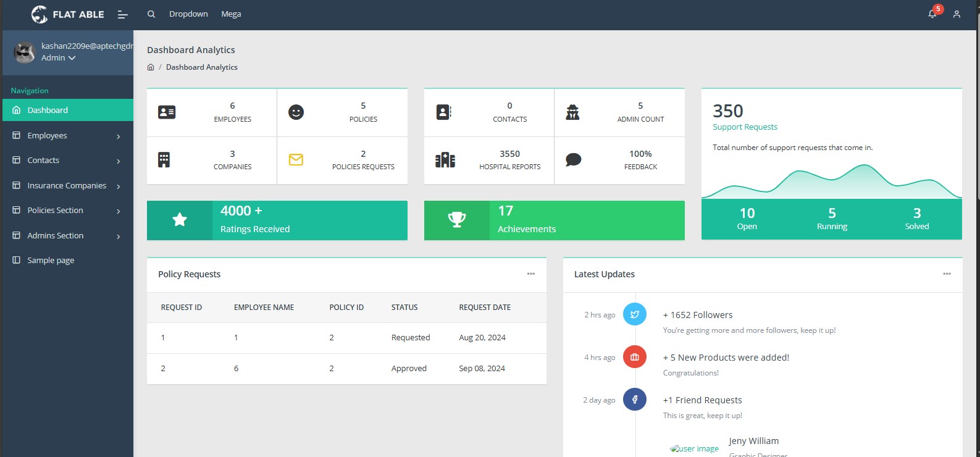Open Insurance Companies navigation item
The image size is (980, 457).
[x=68, y=185]
